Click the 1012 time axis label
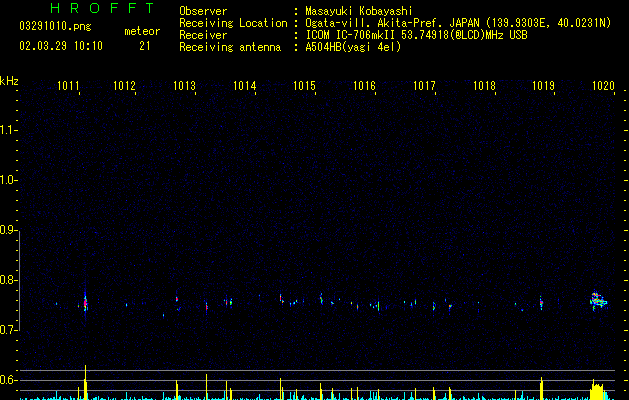This screenshot has width=629, height=400. click(x=124, y=86)
